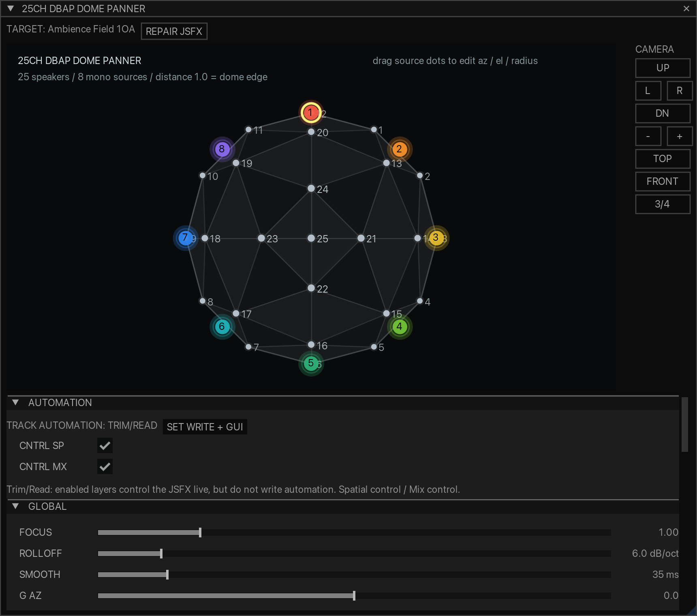The width and height of the screenshot is (697, 616).
Task: Click SET WRITE + GUI button
Action: tap(205, 427)
